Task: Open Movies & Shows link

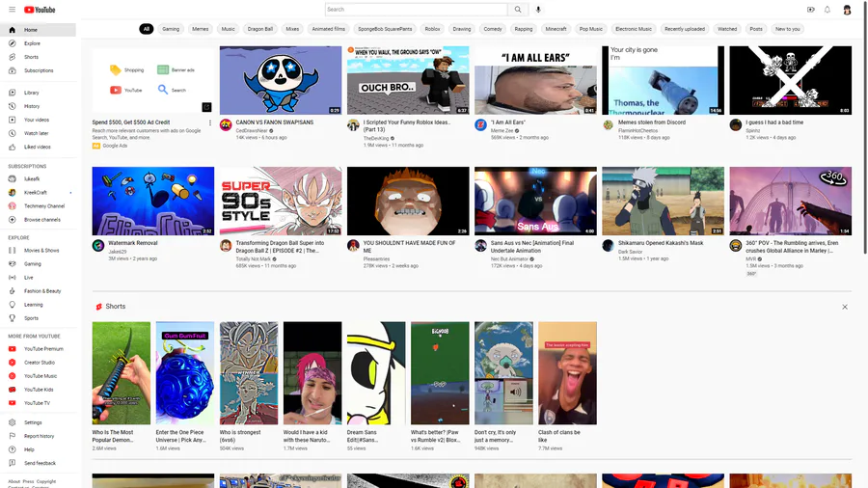Action: coord(41,250)
